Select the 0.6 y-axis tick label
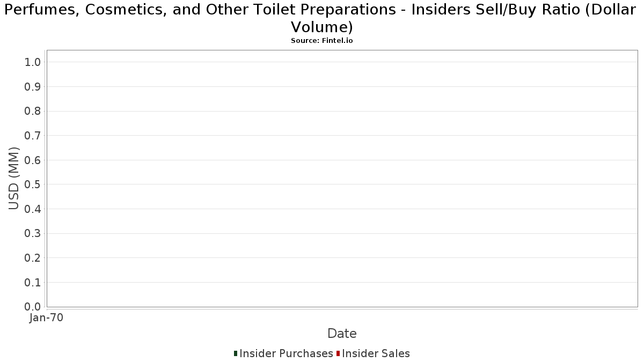Screen dimensions: 644x362 tap(33, 160)
